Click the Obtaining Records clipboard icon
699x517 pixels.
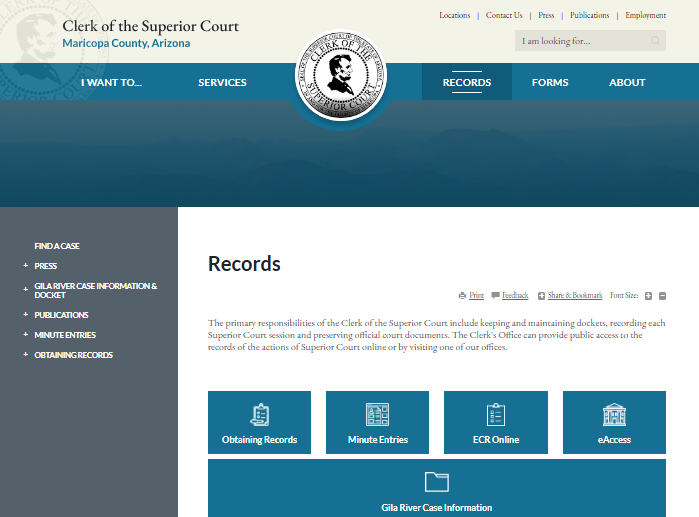tap(259, 414)
